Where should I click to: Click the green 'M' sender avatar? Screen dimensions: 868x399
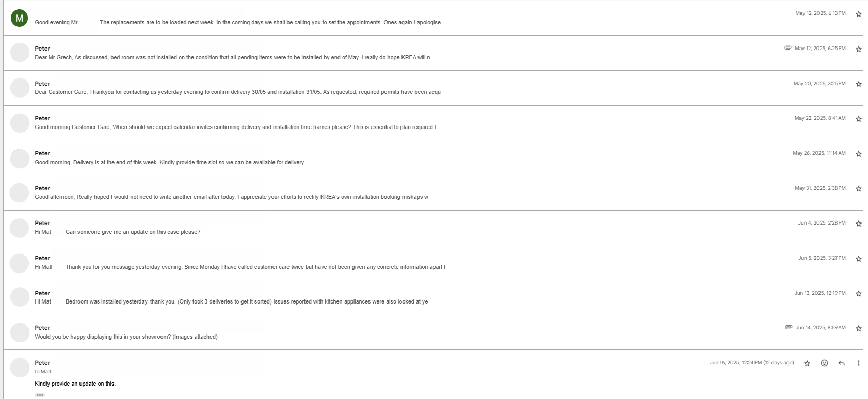coord(20,18)
